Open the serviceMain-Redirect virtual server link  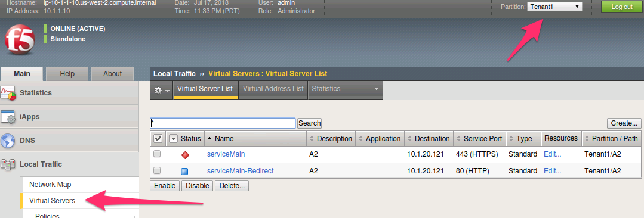click(241, 170)
